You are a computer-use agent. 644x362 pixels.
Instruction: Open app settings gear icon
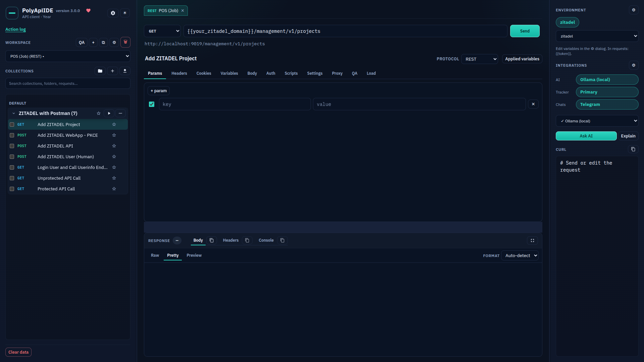tap(113, 13)
